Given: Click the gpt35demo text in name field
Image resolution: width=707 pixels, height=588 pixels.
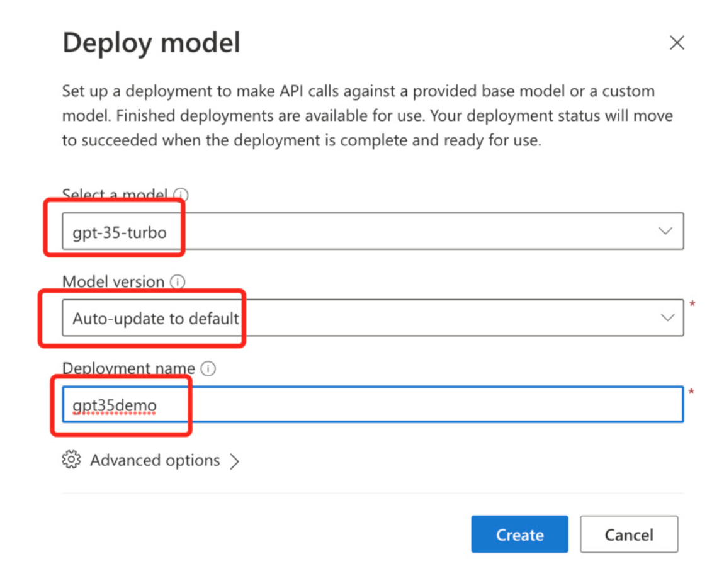Looking at the screenshot, I should [115, 406].
